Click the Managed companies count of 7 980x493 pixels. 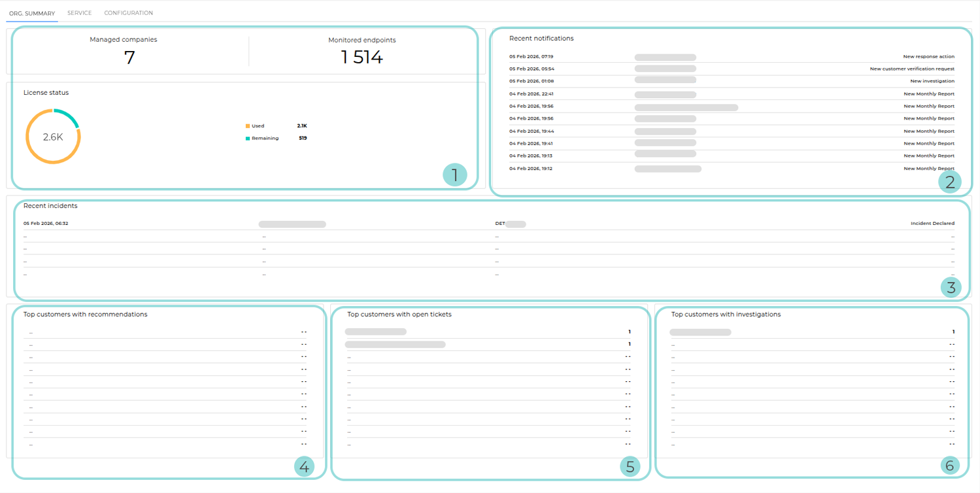pos(128,57)
